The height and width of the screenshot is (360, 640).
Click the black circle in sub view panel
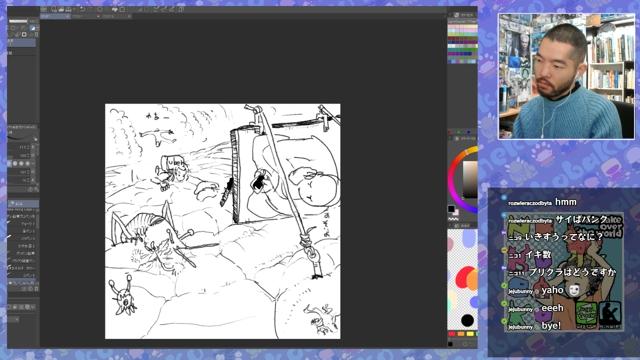coord(467,320)
